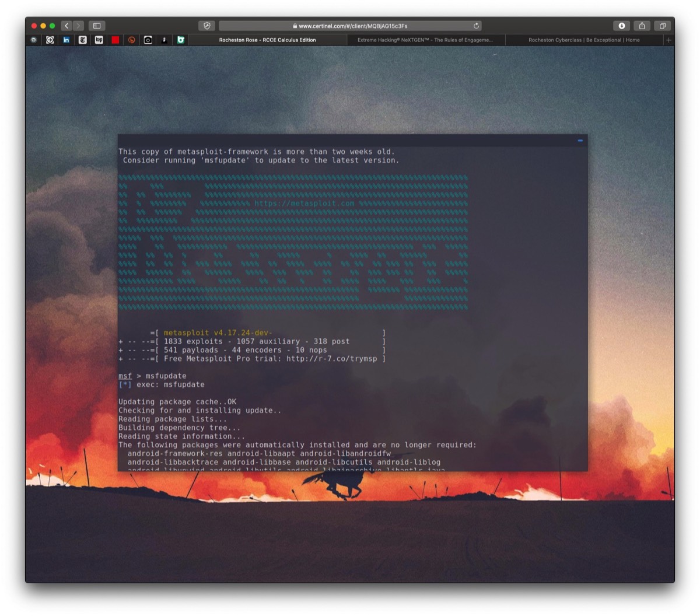Click the 'Reading package lists...' line
This screenshot has width=700, height=616.
pos(173,419)
